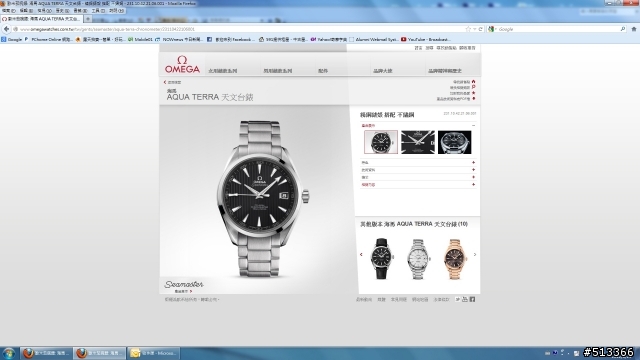Bookmark page with the address bar star
640x360 pixels.
pos(468,29)
